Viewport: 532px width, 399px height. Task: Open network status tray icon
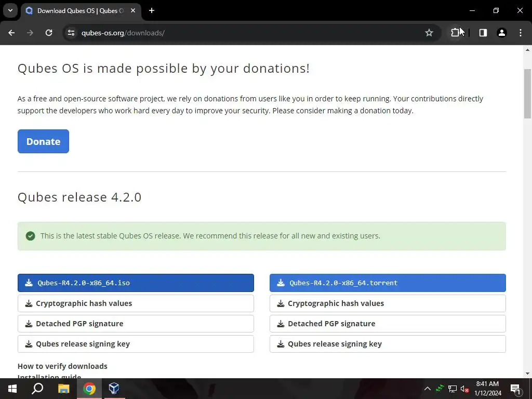pos(453,389)
